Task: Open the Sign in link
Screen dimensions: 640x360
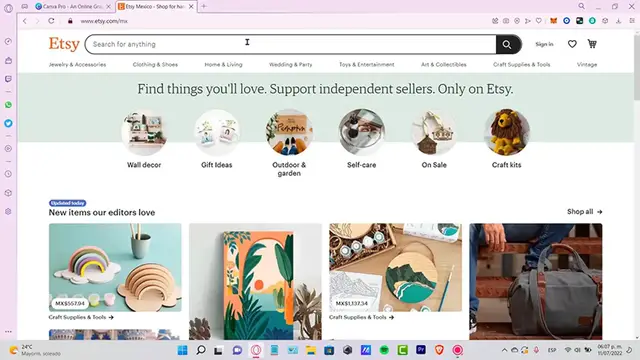Action: pyautogui.click(x=544, y=44)
